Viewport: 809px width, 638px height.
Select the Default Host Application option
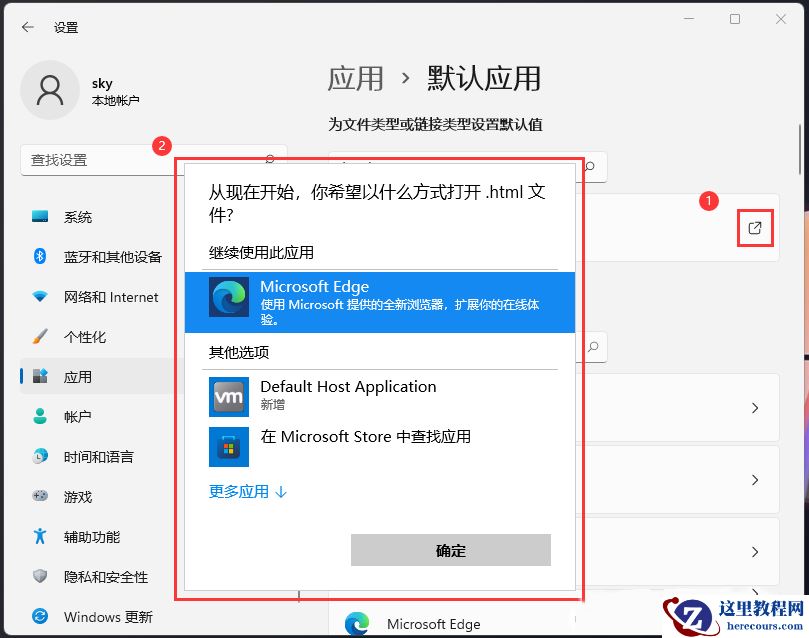pyautogui.click(x=346, y=394)
